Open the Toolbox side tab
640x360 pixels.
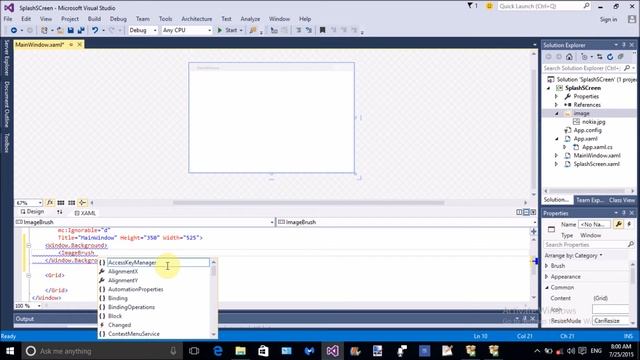7,142
